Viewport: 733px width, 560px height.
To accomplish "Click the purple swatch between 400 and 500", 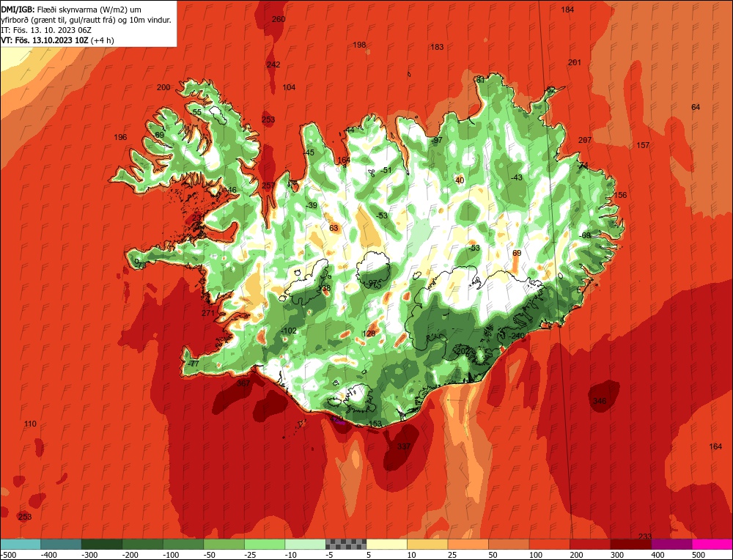I will pyautogui.click(x=671, y=544).
